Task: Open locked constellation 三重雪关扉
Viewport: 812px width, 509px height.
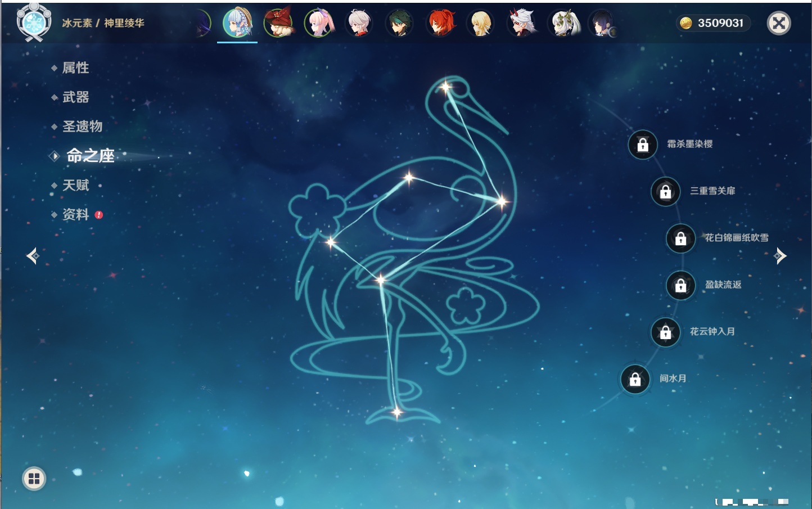Action: (666, 192)
